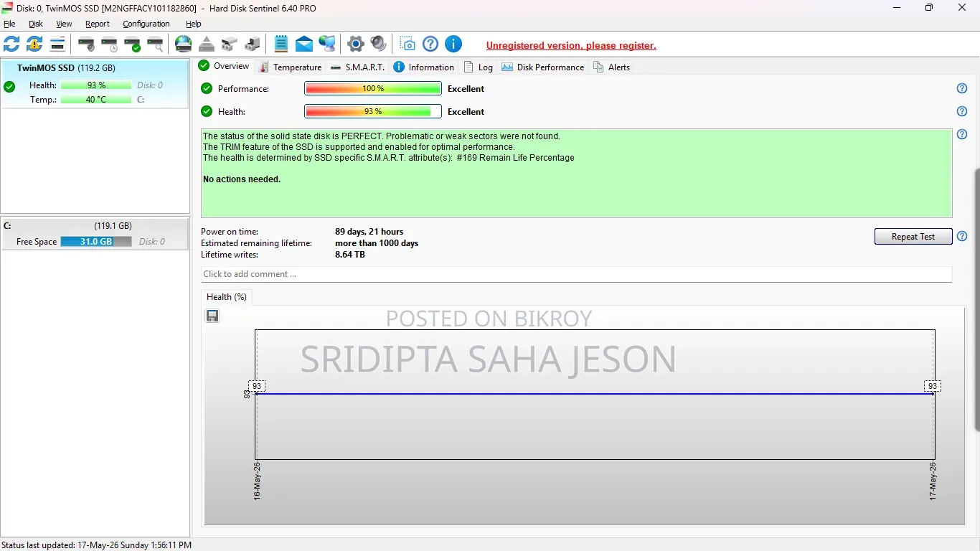The width and height of the screenshot is (980, 551).
Task: Click the status last updated status bar text
Action: click(97, 545)
